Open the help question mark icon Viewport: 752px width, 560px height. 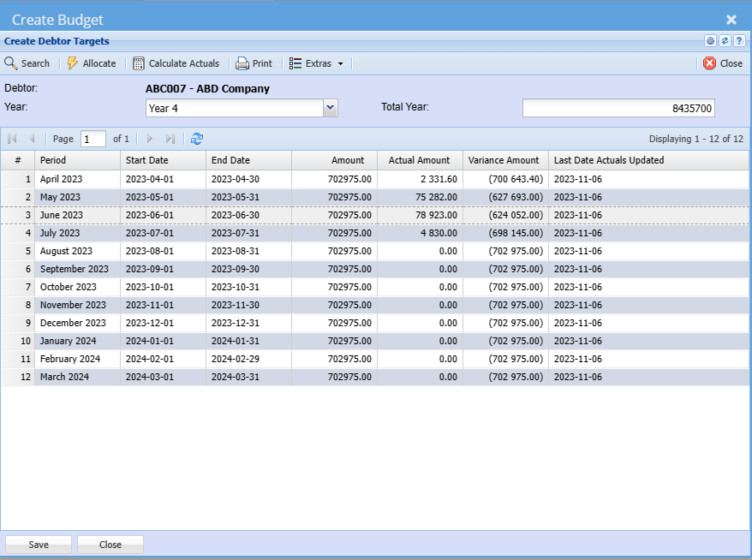click(x=739, y=41)
